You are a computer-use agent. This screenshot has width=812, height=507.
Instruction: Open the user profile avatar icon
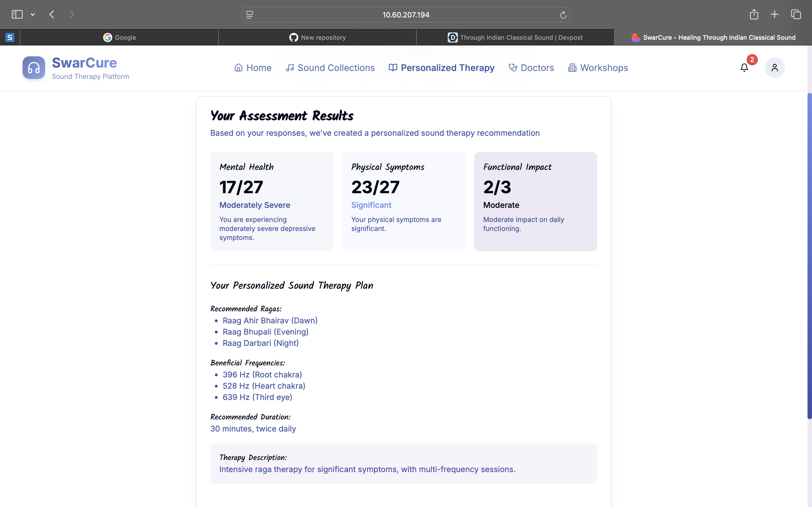774,68
